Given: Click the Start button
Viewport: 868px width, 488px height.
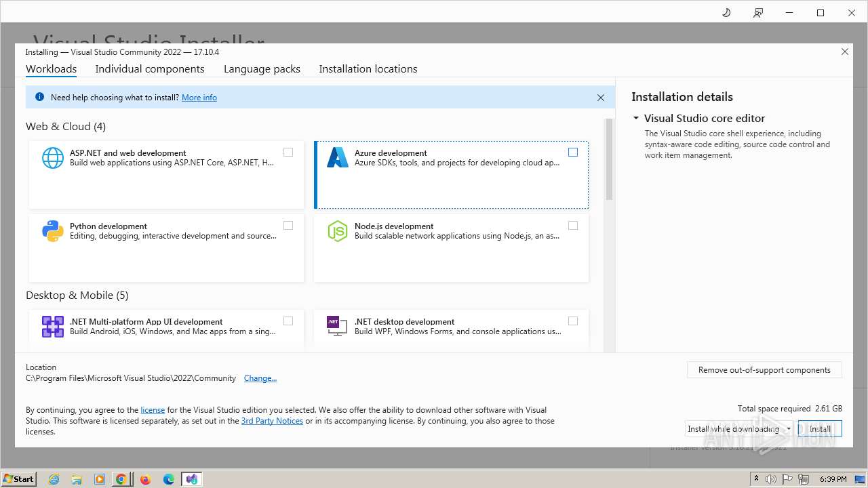Looking at the screenshot, I should (19, 479).
